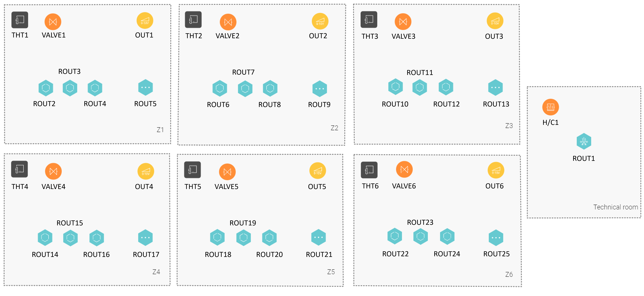Click the VALVE2 orange valve icon
644x296 pixels.
tap(228, 22)
